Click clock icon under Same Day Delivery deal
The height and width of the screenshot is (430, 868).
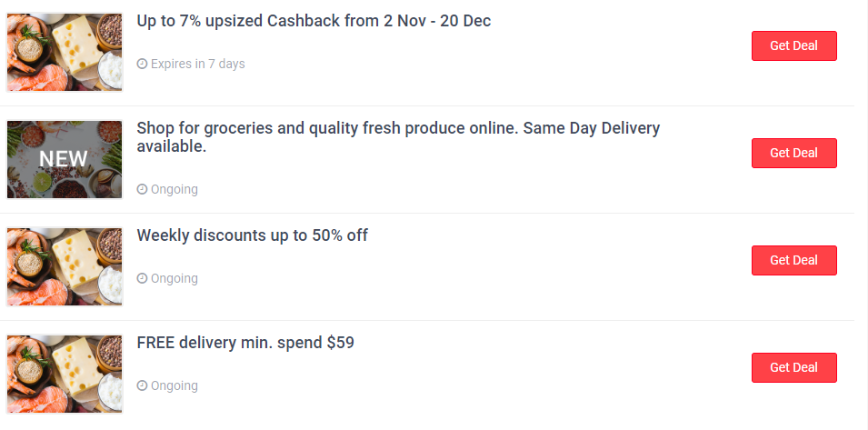(x=142, y=189)
